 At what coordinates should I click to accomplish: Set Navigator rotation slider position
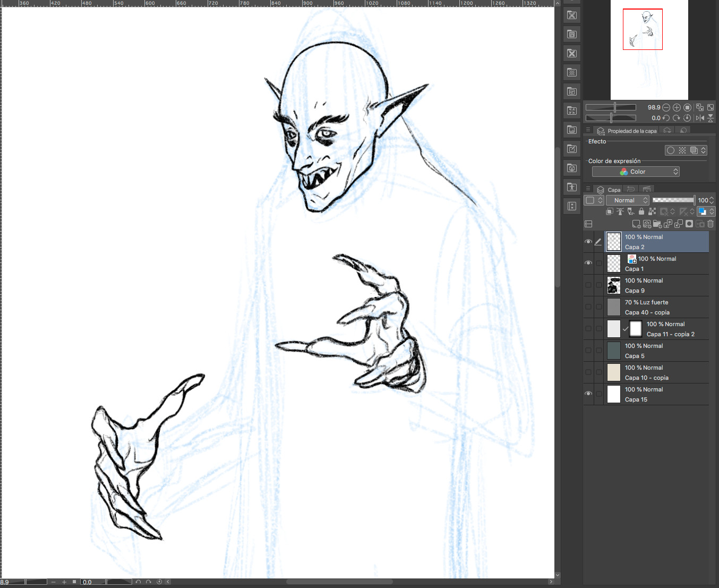pyautogui.click(x=611, y=118)
